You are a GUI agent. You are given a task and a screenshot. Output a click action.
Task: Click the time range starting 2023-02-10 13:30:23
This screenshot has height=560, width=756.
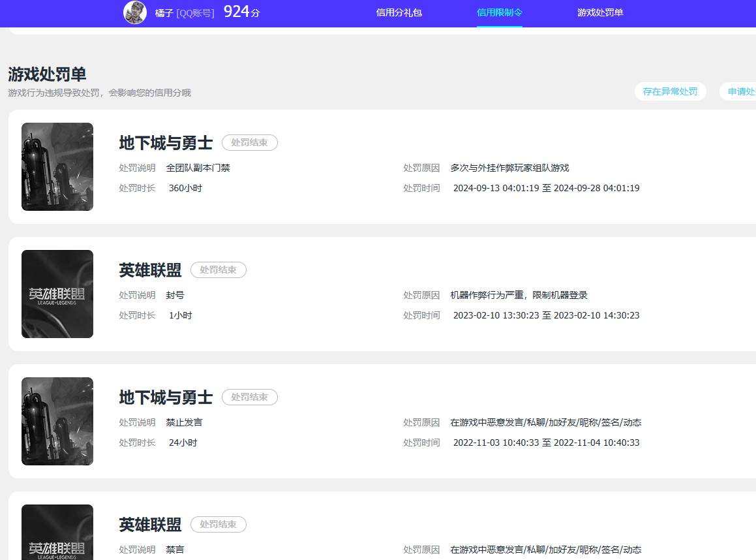click(x=546, y=315)
